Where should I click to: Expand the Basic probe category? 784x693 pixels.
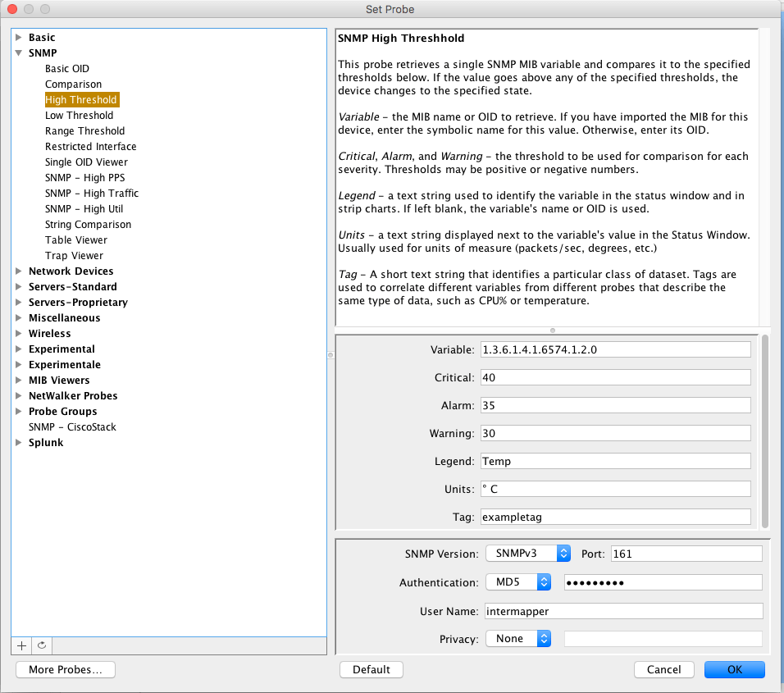point(19,38)
